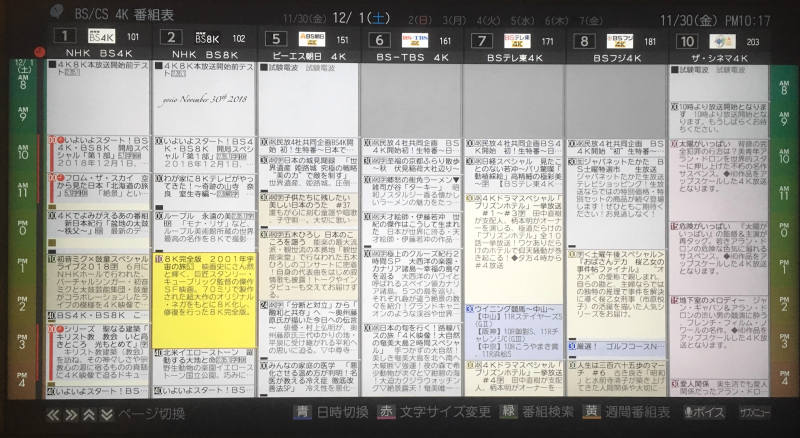This screenshot has height=438, width=800.
Task: Click the red current-time marker above the schedule
Action: click(x=40, y=52)
